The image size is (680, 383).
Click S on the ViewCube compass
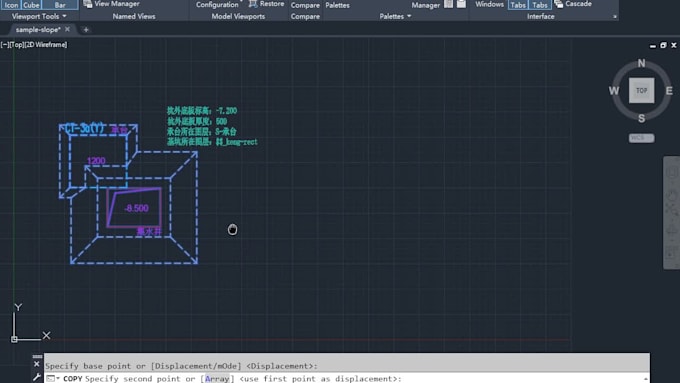[x=641, y=118]
